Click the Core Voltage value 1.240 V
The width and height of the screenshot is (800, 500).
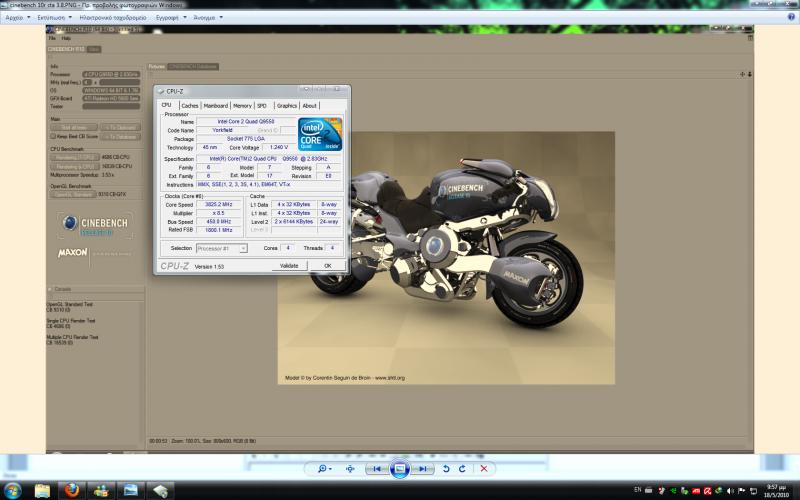click(279, 147)
